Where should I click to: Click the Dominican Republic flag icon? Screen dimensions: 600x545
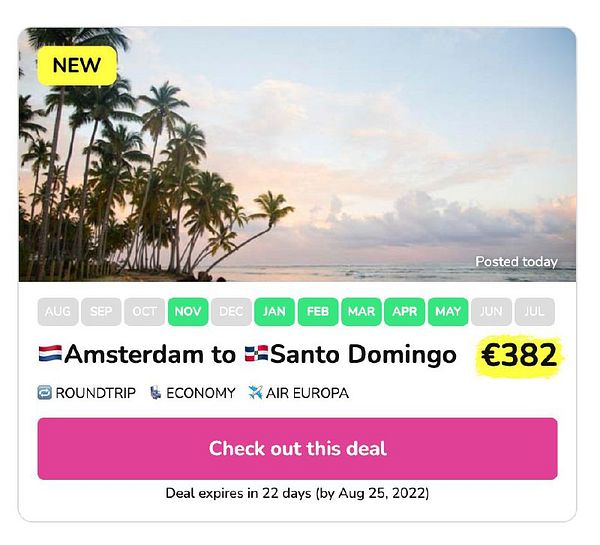(256, 354)
